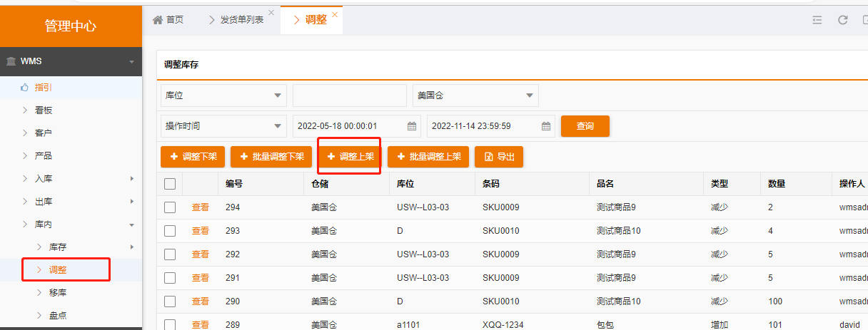The height and width of the screenshot is (330, 868).
Task: Open the 库位 filter dropdown
Action: 223,96
